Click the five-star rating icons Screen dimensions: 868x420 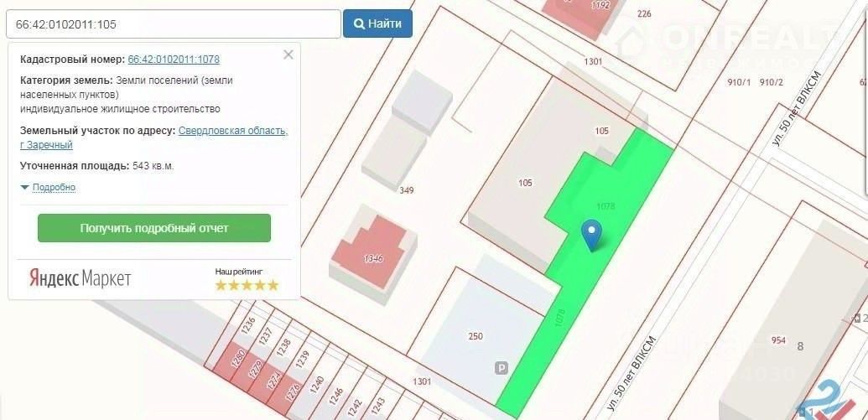[247, 285]
